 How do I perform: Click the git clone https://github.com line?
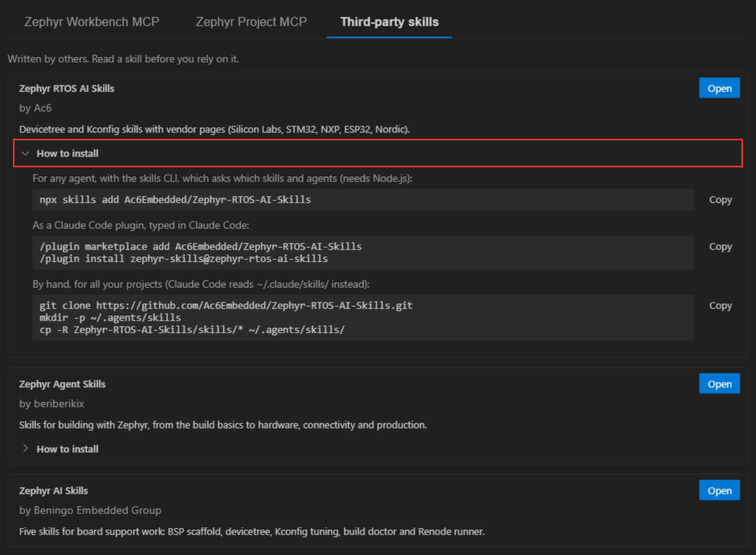pos(226,306)
